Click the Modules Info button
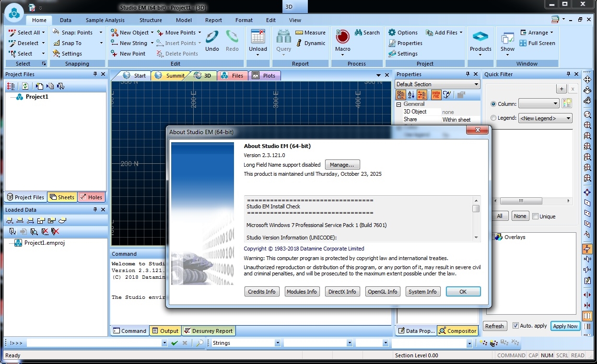 [x=302, y=292]
